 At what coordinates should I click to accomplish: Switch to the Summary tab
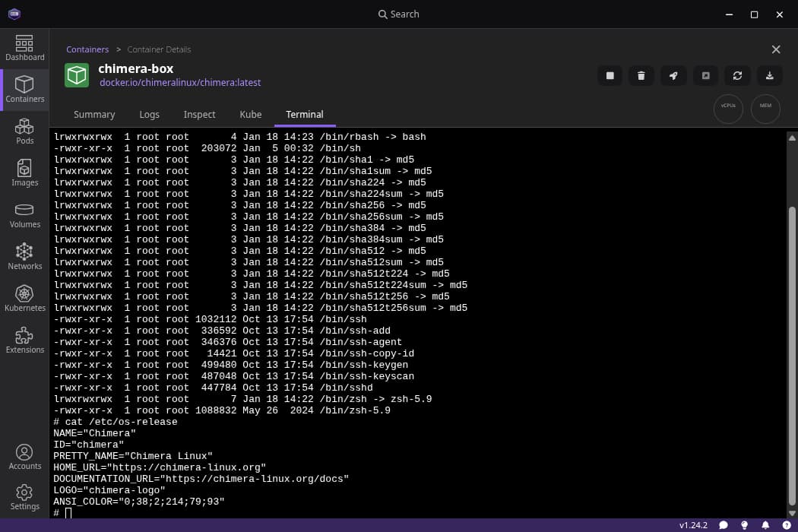[94, 115]
